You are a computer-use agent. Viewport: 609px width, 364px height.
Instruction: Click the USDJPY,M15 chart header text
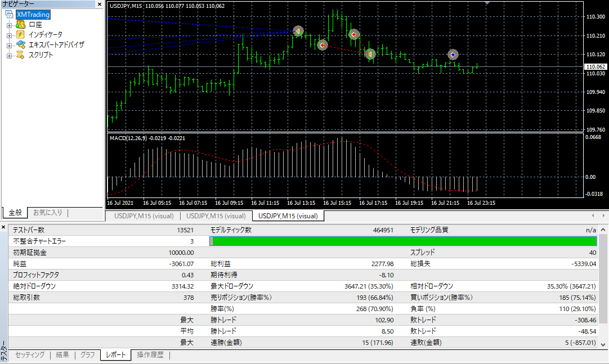click(x=167, y=6)
